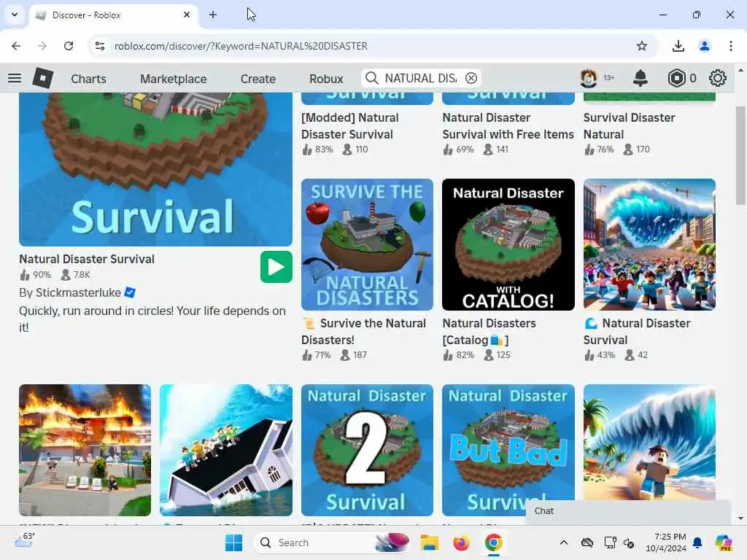Close the Discover - Roblox tab
The width and height of the screenshot is (747, 560).
click(x=187, y=15)
